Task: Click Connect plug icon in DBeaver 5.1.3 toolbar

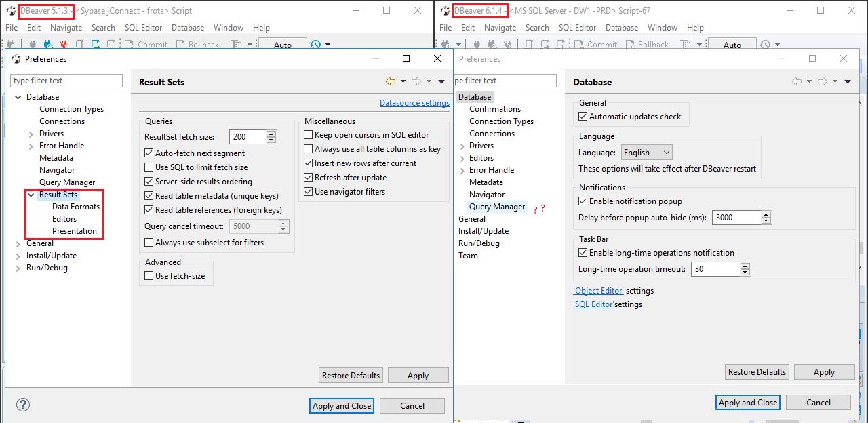Action: pos(32,44)
